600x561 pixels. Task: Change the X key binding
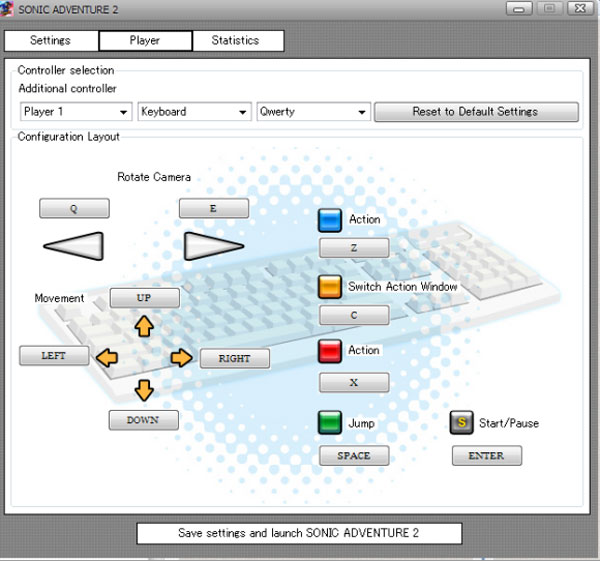[x=354, y=382]
